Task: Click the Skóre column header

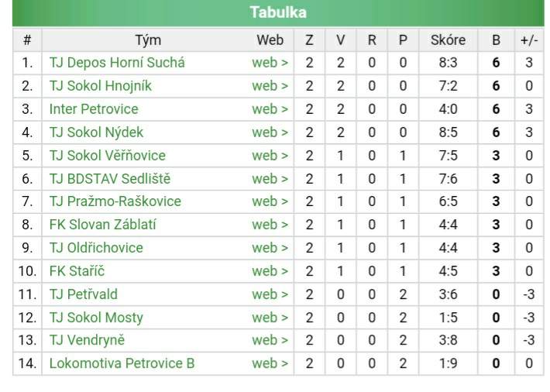Action: pos(448,40)
